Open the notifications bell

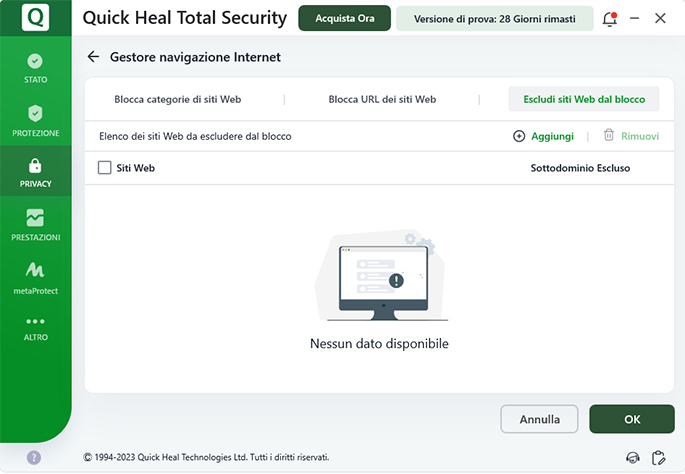click(x=609, y=18)
